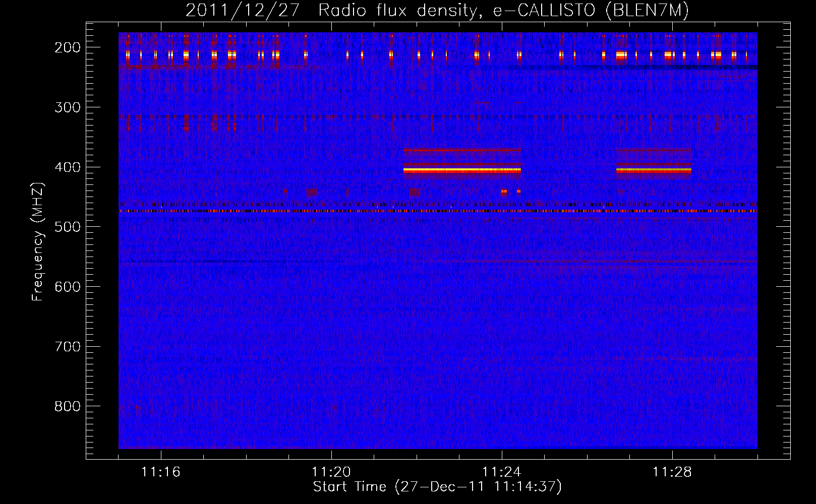
Task: Click the 700 frequency tick label
Action: pyautogui.click(x=68, y=347)
